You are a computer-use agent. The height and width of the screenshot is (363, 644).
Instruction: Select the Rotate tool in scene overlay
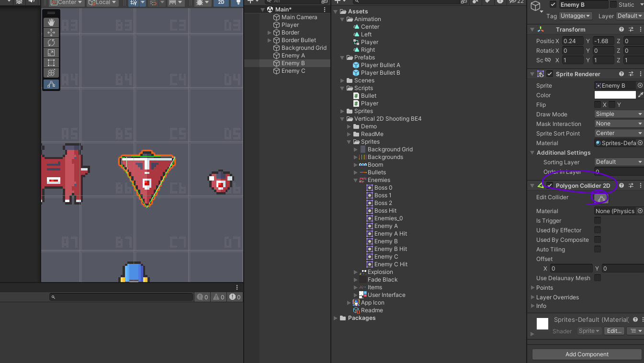coord(51,43)
